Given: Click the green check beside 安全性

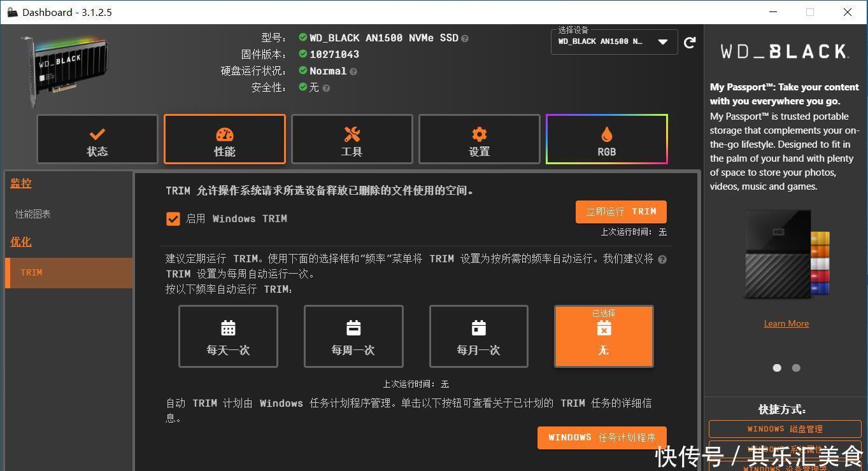Looking at the screenshot, I should [x=303, y=87].
